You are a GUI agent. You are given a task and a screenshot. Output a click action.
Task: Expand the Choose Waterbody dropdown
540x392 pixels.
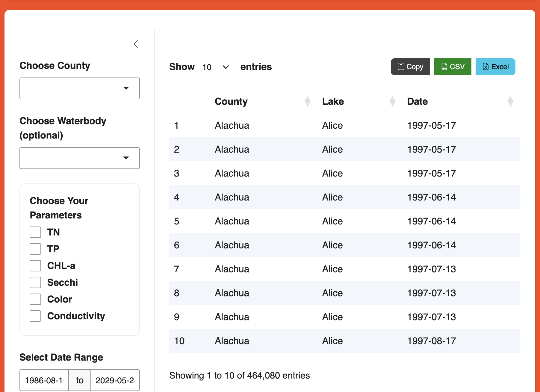coord(80,158)
